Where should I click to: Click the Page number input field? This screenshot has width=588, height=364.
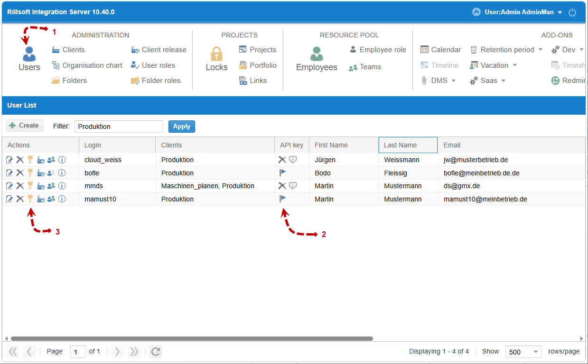pyautogui.click(x=78, y=352)
